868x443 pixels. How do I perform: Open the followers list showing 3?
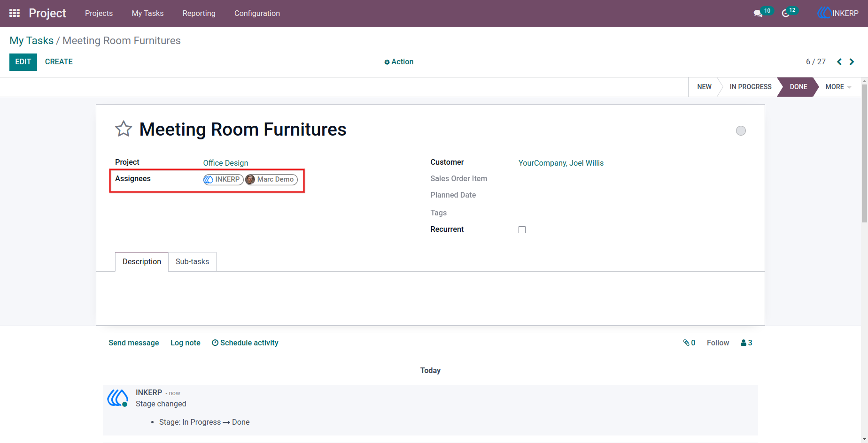pos(746,343)
